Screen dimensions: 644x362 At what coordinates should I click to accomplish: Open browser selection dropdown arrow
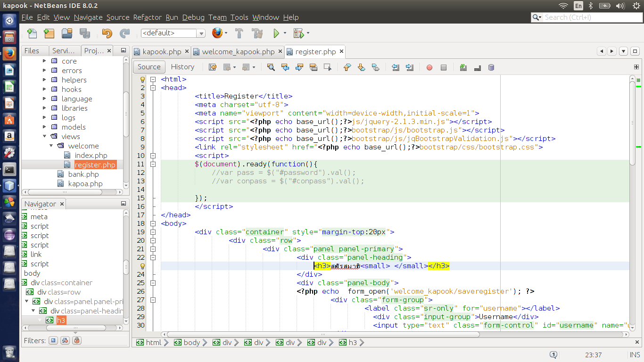coord(226,33)
